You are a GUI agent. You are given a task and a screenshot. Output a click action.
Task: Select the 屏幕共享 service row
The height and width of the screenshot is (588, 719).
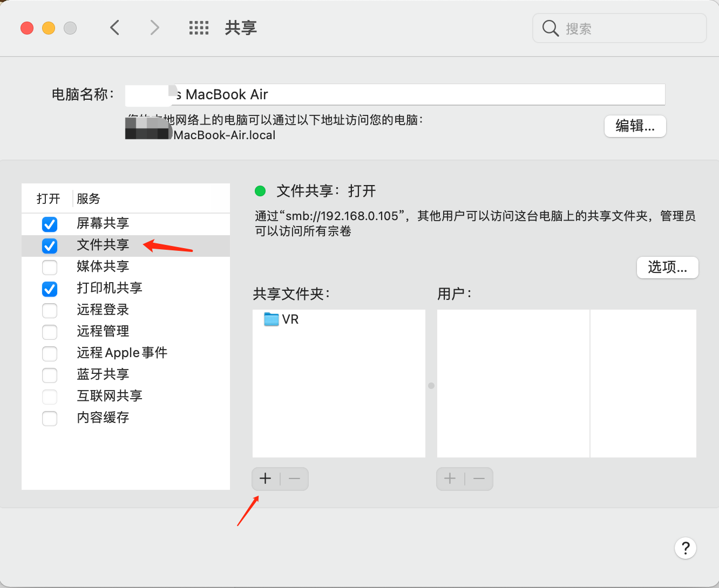pos(126,224)
